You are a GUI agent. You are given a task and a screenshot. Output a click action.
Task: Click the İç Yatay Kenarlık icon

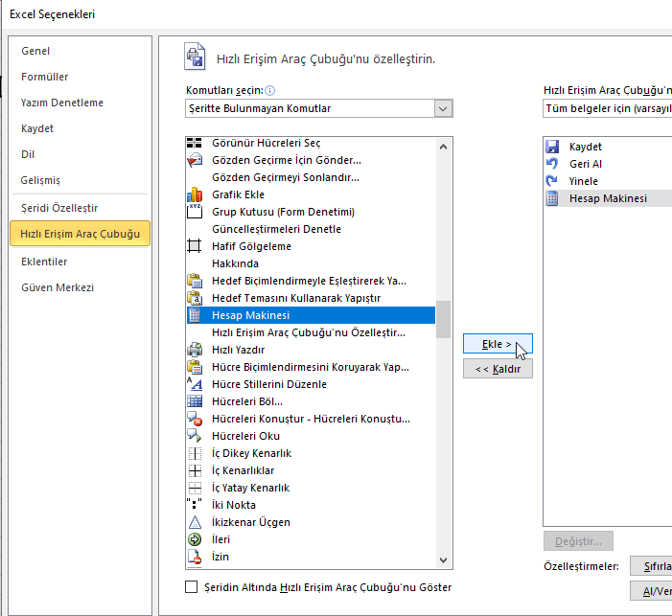pyautogui.click(x=195, y=488)
